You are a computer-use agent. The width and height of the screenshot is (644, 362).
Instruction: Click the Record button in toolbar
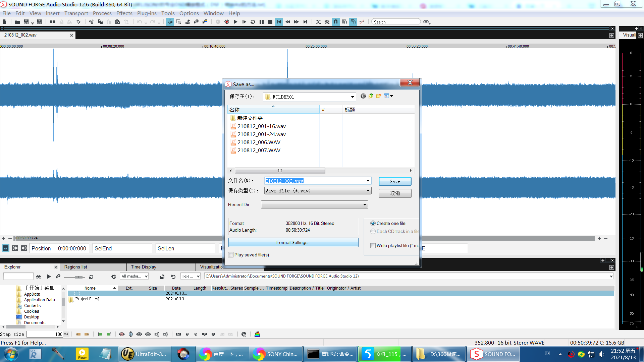coord(227,22)
